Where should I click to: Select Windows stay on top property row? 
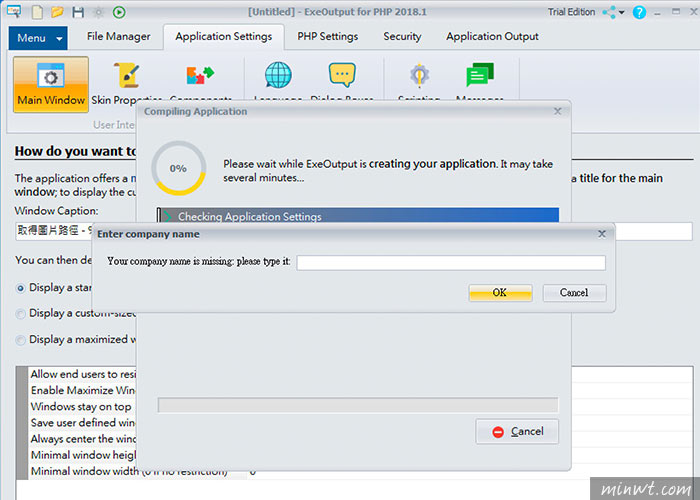pos(83,406)
